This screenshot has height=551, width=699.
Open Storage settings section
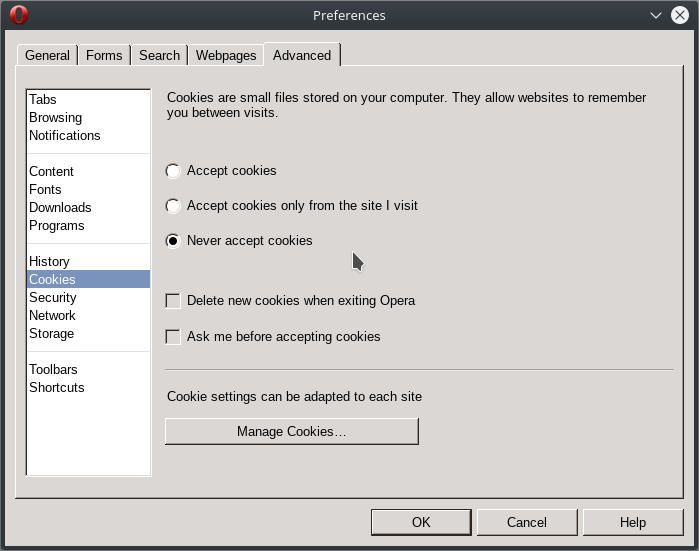coord(88,333)
